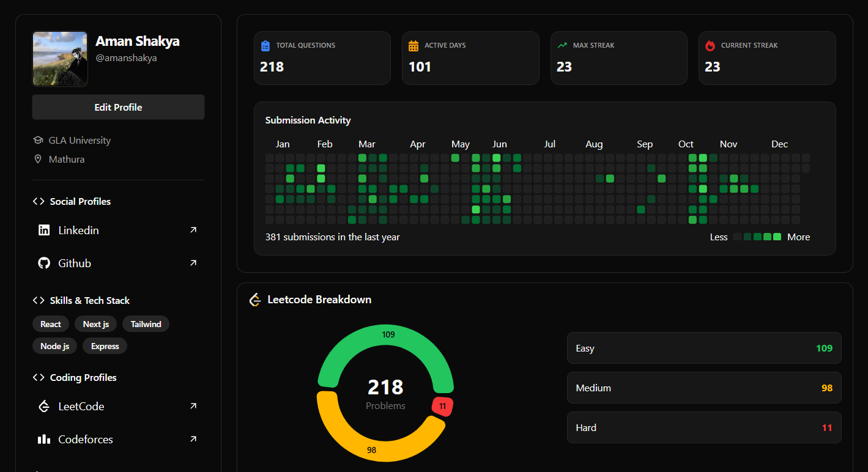Open the Codeforces coding profile link

[86, 440]
